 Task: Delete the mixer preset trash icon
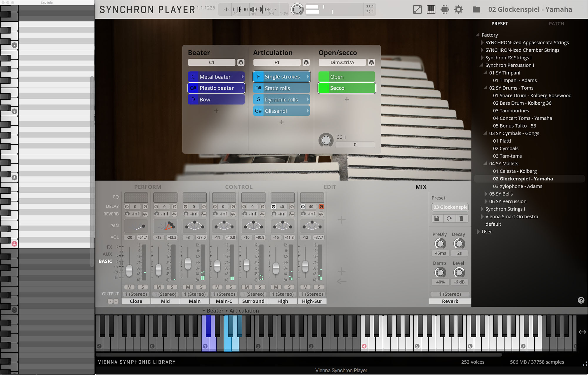[x=462, y=218]
